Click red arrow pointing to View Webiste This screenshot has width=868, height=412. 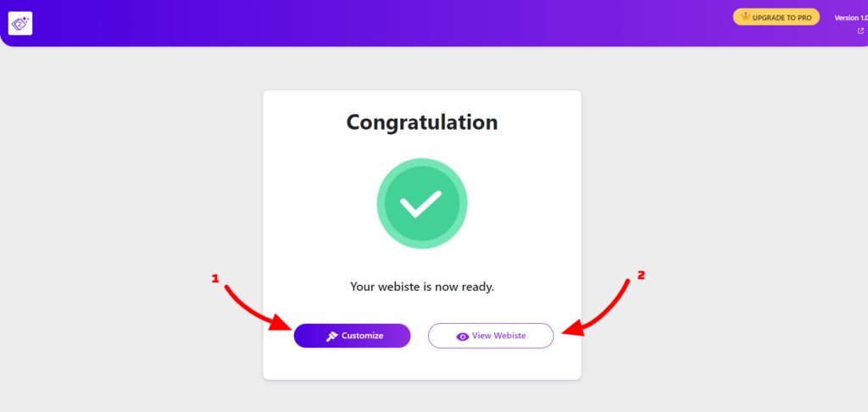[596, 308]
